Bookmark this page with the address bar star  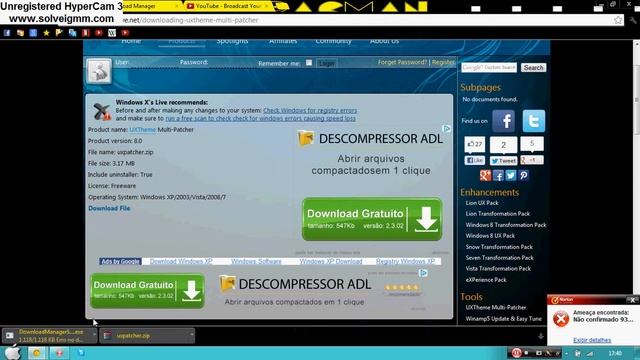click(x=618, y=20)
